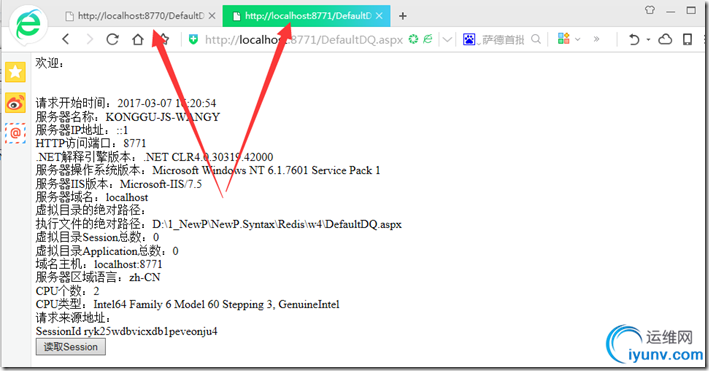
Task: Click the 虚拟目录的绝对路径 line
Action: click(91, 210)
